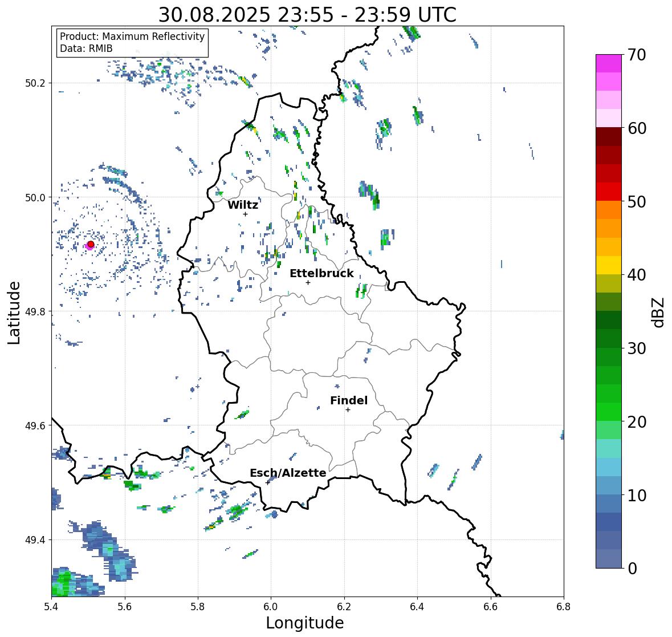This screenshot has height=637, width=672.
Task: Click the yellow color band just above 40 dBZ
Action: click(x=609, y=265)
